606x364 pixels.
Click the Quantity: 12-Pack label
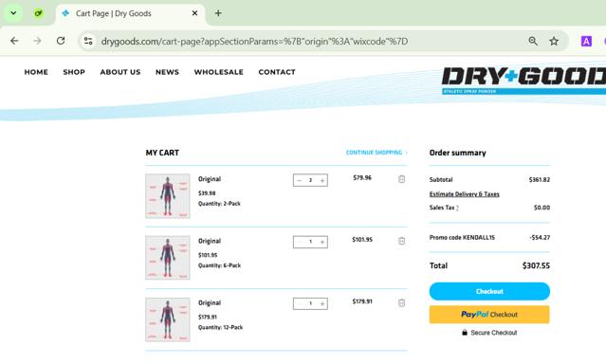(220, 327)
